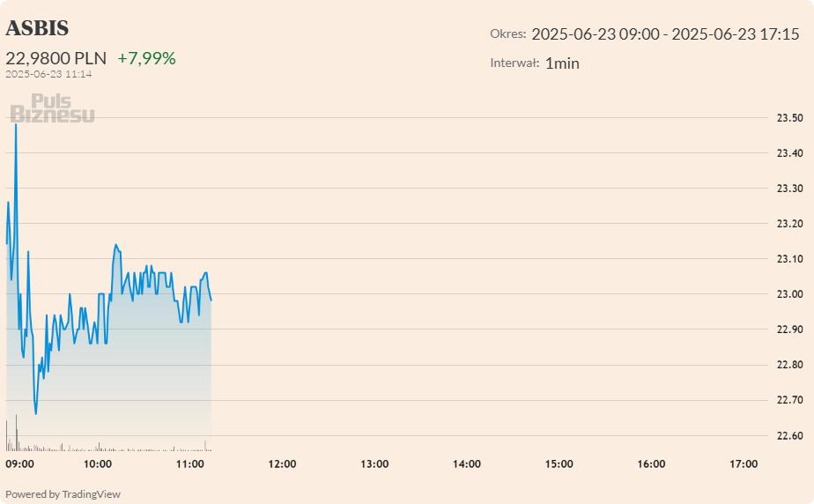
Task: Click the +7,99% change percentage
Action: 146,58
